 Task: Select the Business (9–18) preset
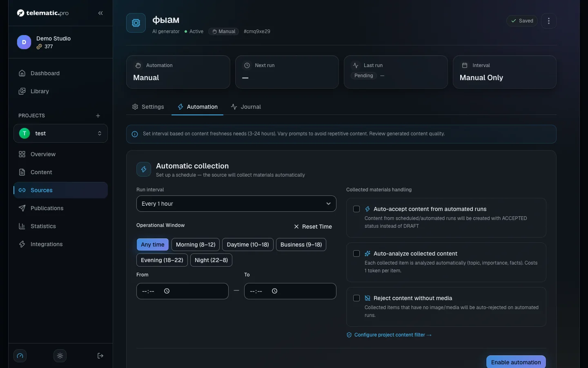tap(301, 245)
